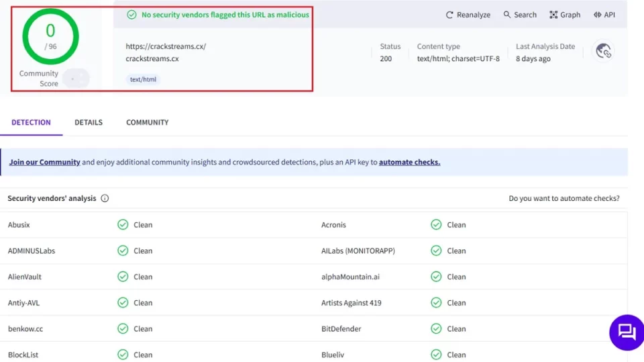
Task: Click the ADMINUSLabs vendor name
Action: click(32, 251)
